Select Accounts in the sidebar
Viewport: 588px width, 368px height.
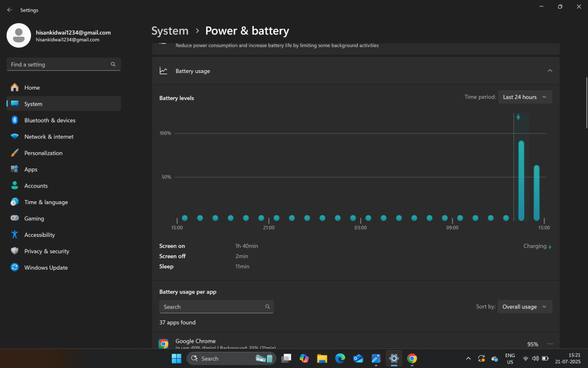34,185
